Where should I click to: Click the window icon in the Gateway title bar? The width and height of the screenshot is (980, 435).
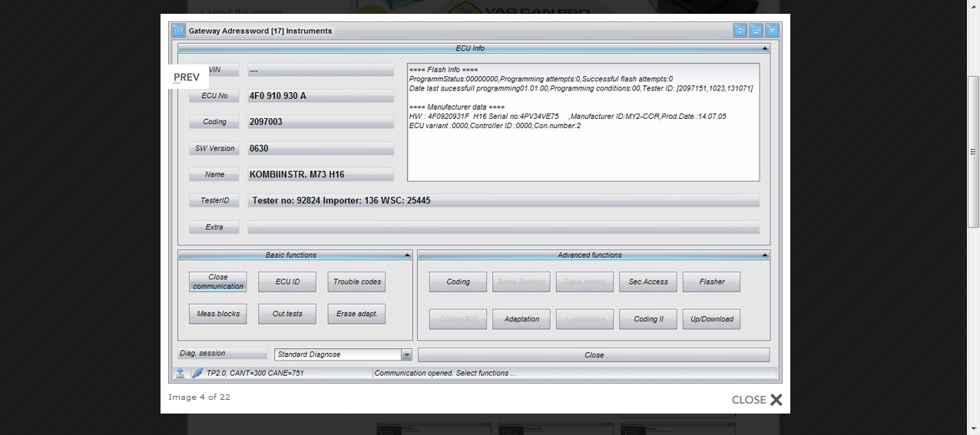178,31
